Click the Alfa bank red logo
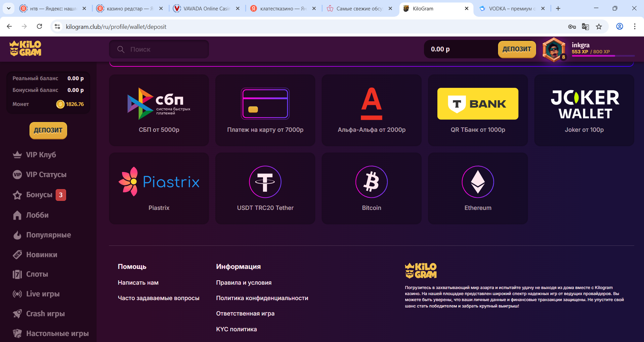 pos(371,104)
